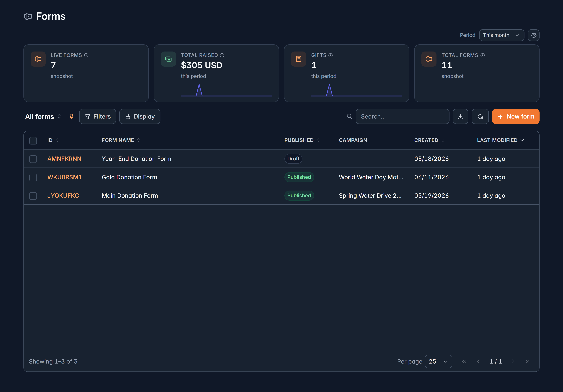Image resolution: width=563 pixels, height=392 pixels.
Task: Click the Total Raised money icon
Action: pyautogui.click(x=168, y=59)
